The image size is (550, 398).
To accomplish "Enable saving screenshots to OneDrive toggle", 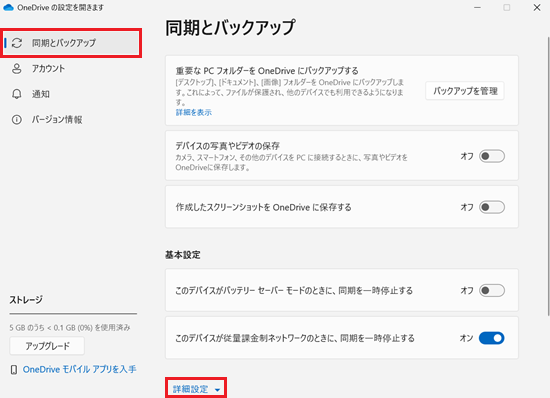I will pyautogui.click(x=492, y=207).
